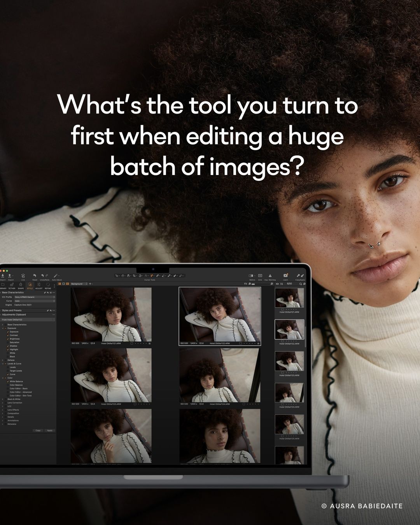Open the Learn icon in toolbar
420x525 pixels.
tap(286, 276)
